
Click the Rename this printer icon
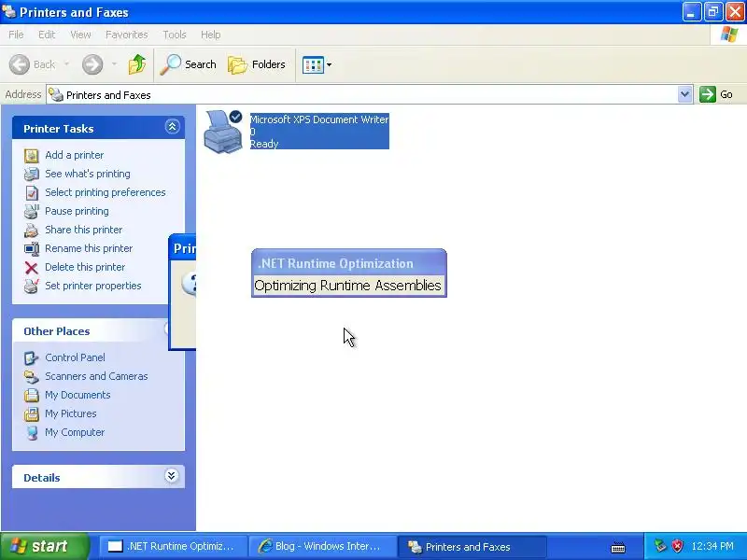tap(32, 248)
